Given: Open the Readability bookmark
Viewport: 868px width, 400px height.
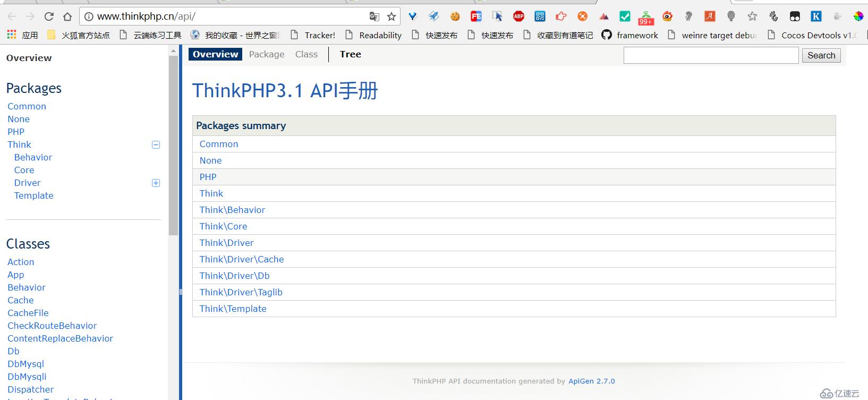Looking at the screenshot, I should coord(373,35).
